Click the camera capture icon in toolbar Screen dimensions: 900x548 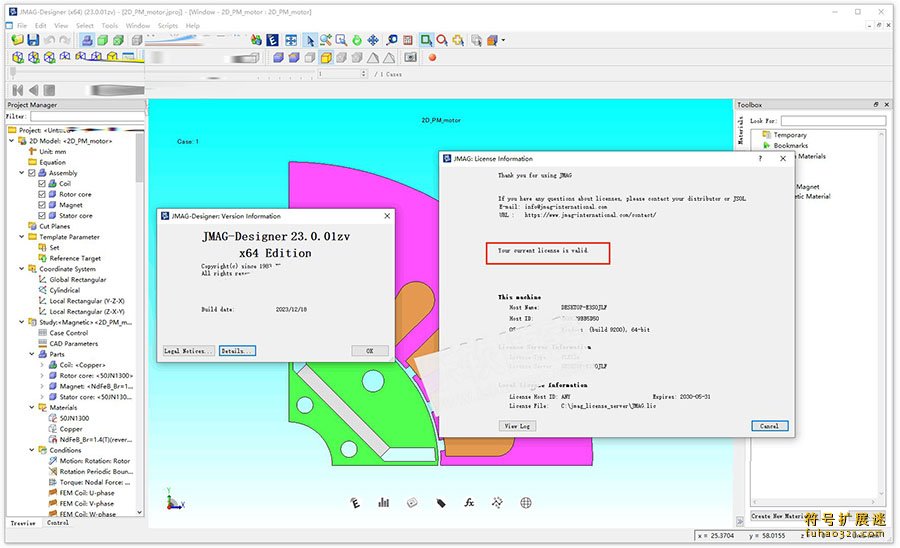click(x=410, y=57)
